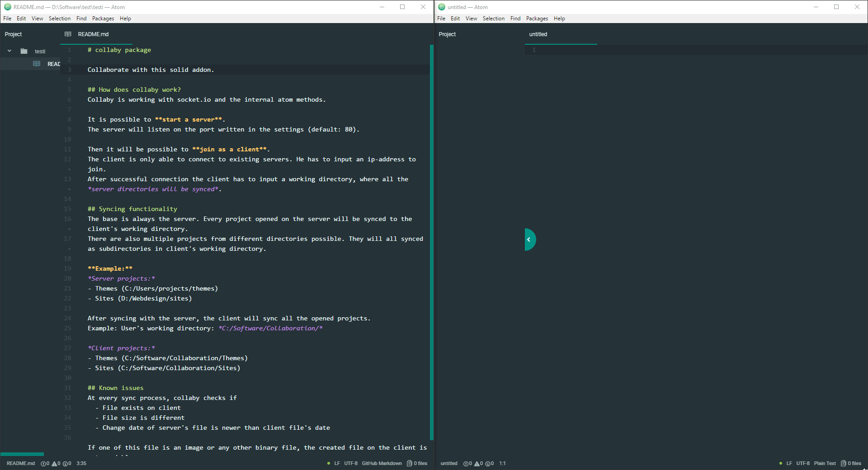The width and height of the screenshot is (868, 470).
Task: Open View menu in untitled Atom window
Action: (x=471, y=19)
